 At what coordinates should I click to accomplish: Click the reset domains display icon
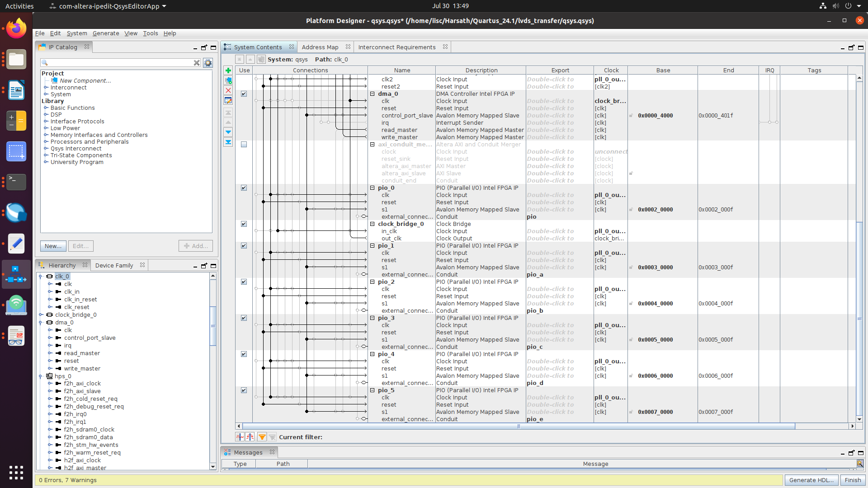pos(250,437)
